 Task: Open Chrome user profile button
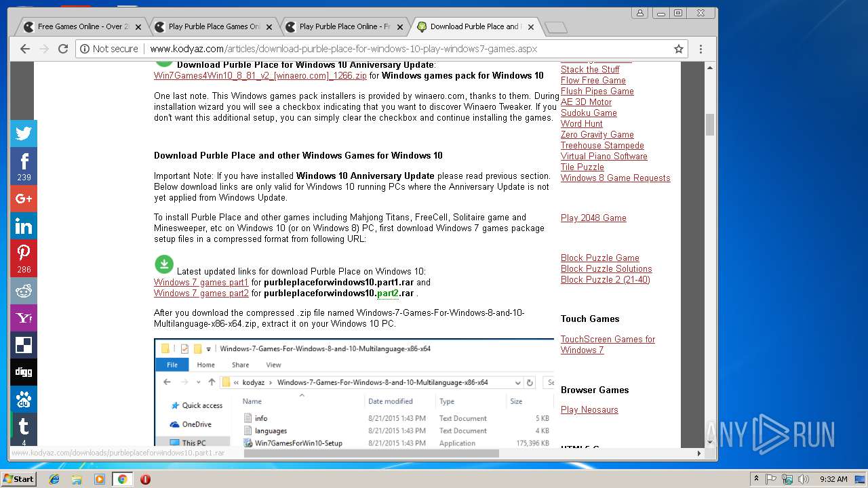point(639,13)
